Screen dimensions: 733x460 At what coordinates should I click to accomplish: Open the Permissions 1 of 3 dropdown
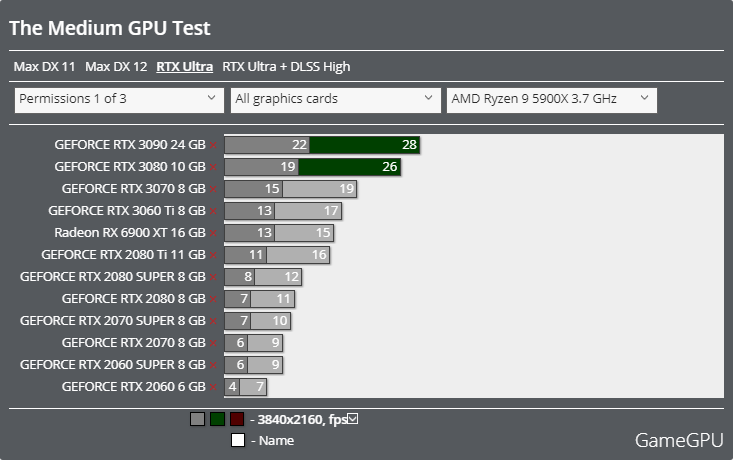tap(119, 100)
